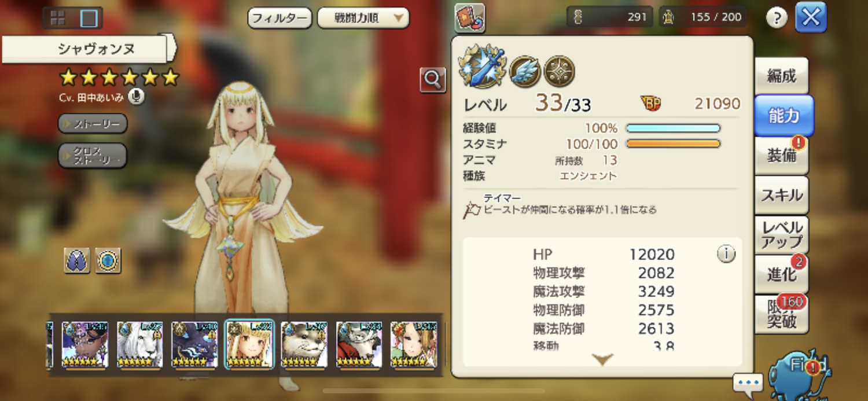Select the white lion character thumbnail
Image resolution: width=868 pixels, height=401 pixels.
tap(139, 345)
